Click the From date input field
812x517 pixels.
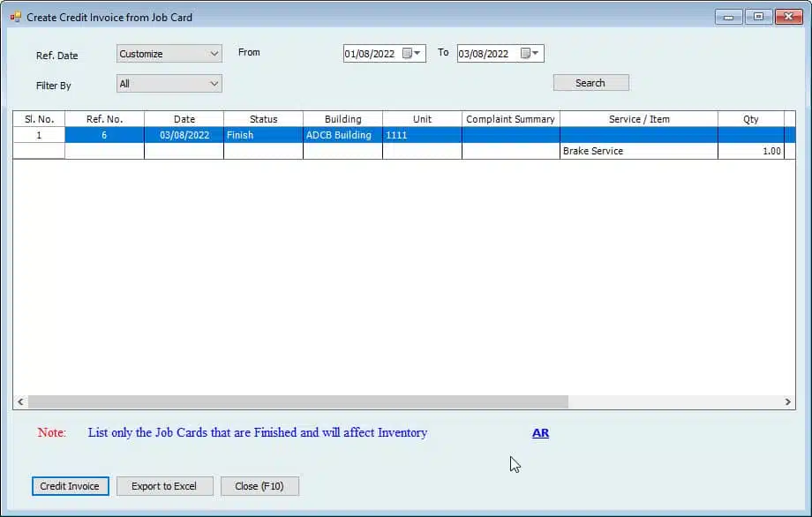[x=371, y=54]
